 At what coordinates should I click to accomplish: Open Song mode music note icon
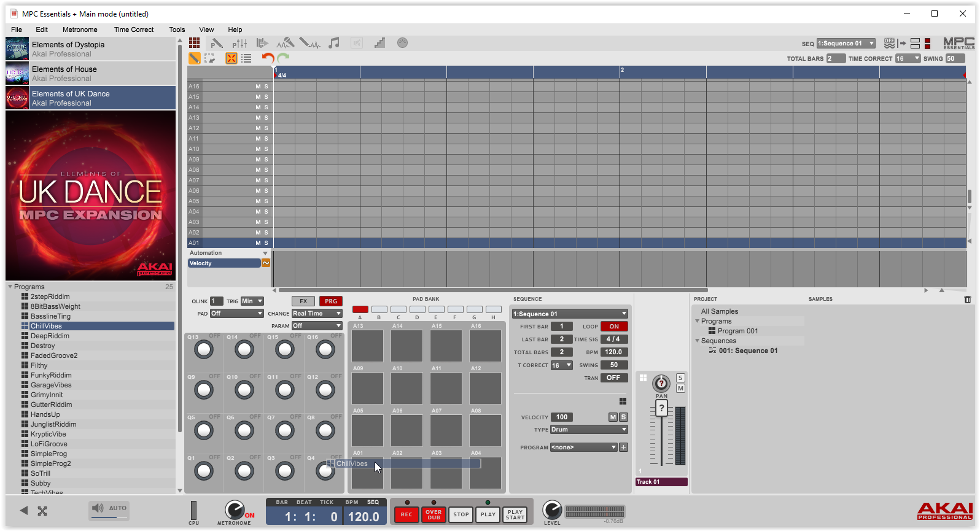click(x=334, y=43)
